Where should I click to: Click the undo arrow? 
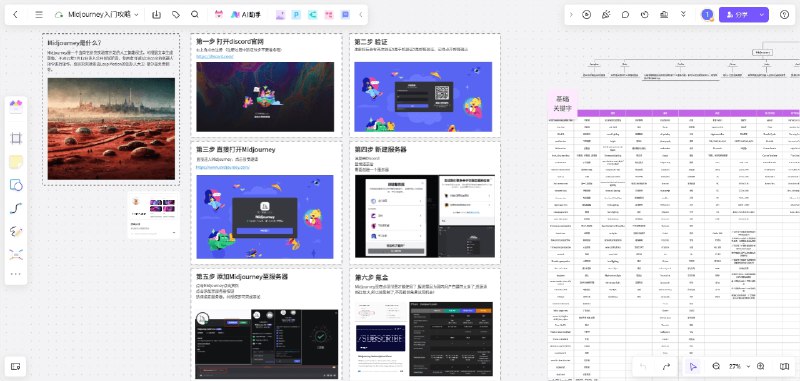point(643,366)
